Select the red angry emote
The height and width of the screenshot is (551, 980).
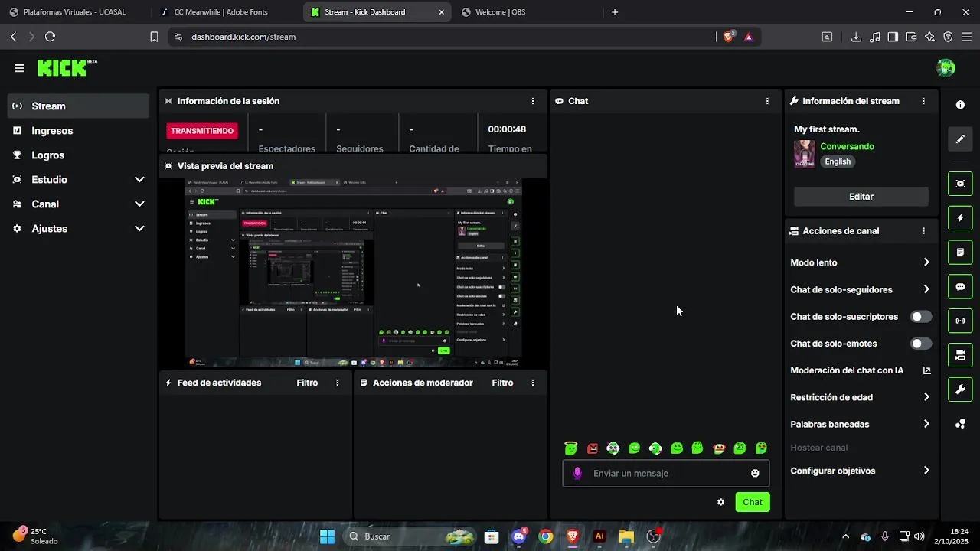click(x=592, y=448)
